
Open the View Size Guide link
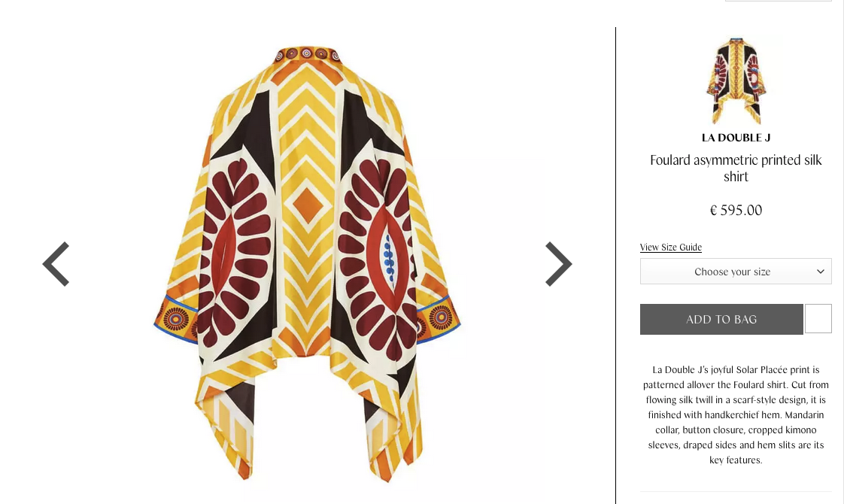click(671, 247)
